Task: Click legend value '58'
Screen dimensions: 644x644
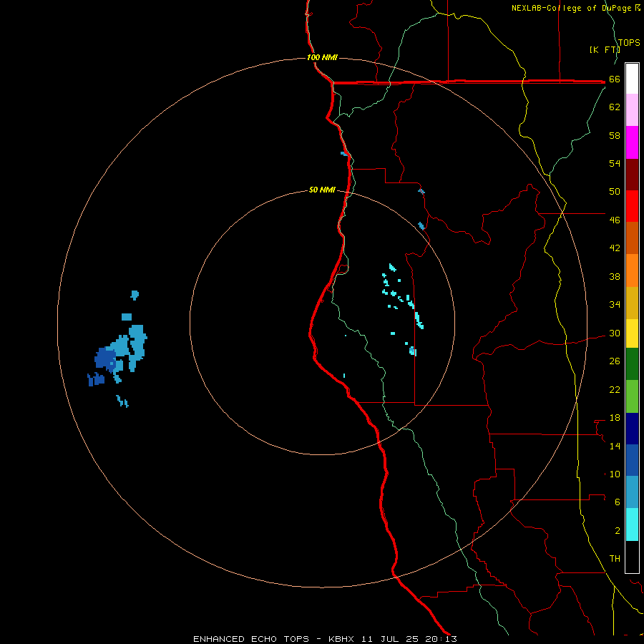Action: pyautogui.click(x=615, y=135)
